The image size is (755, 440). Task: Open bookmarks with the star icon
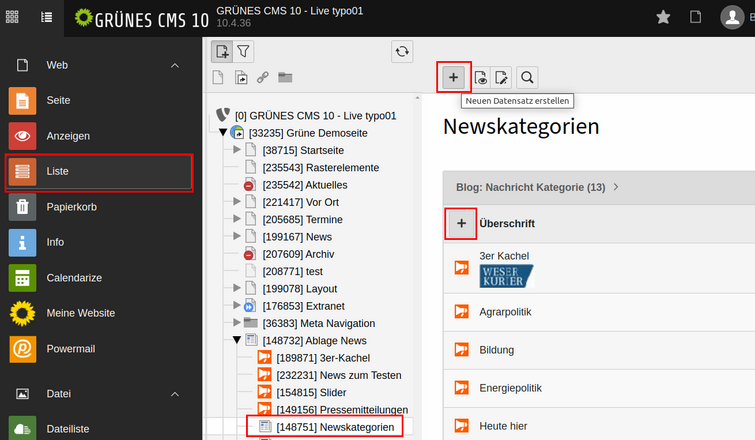click(663, 17)
